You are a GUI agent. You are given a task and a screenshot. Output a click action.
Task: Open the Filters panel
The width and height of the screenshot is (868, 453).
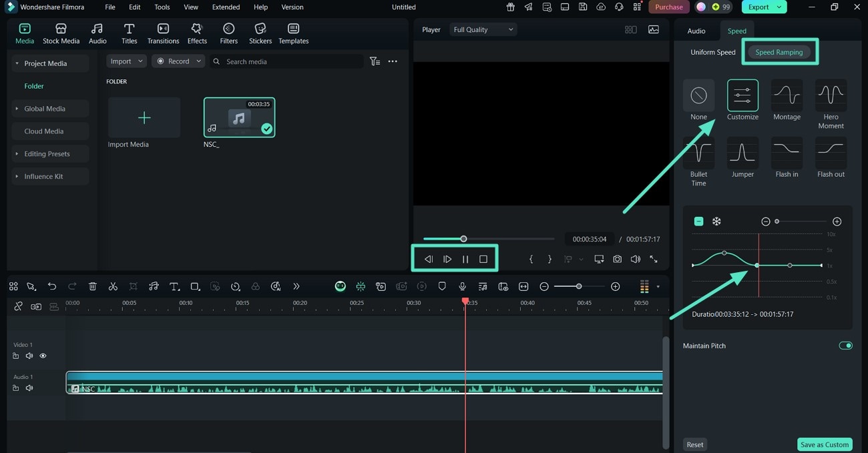click(x=228, y=33)
